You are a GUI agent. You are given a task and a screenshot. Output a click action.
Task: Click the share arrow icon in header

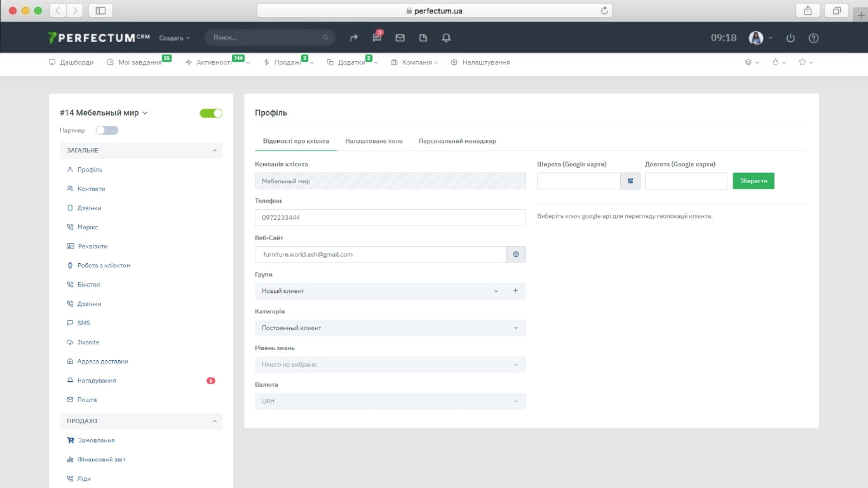click(x=354, y=38)
